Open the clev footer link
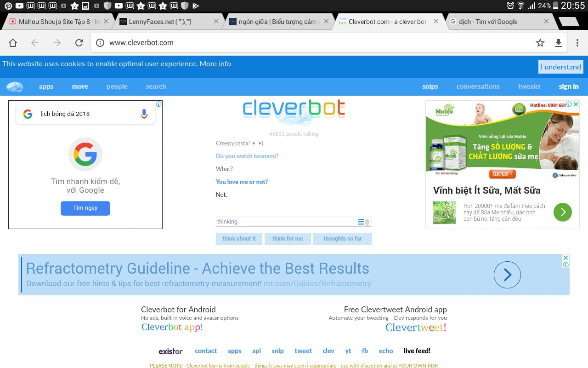This screenshot has width=588, height=368. coord(328,351)
